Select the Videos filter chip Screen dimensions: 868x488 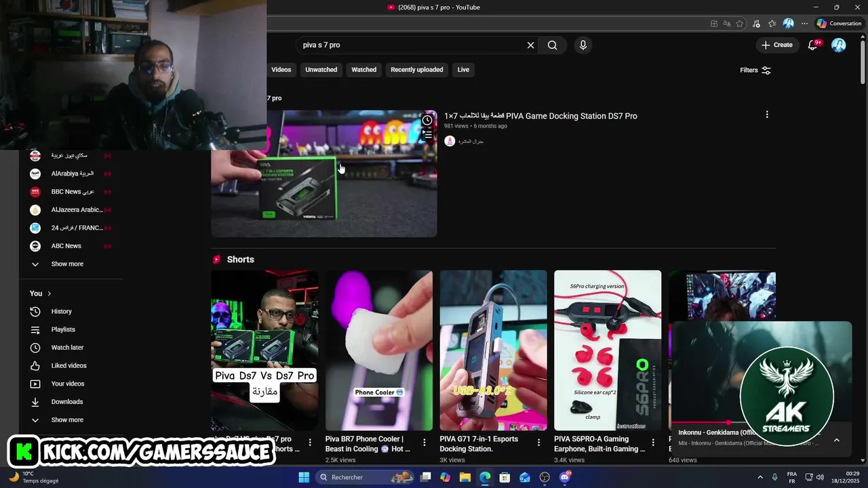[x=281, y=70]
